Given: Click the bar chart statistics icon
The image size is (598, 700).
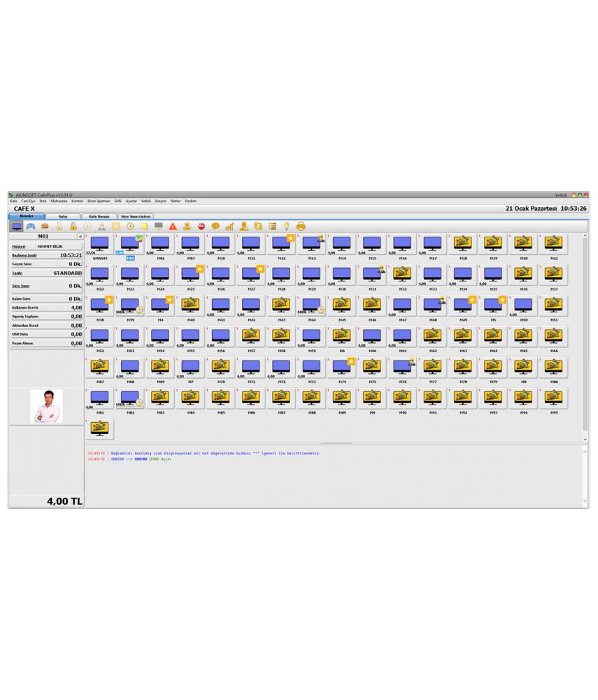Looking at the screenshot, I should tap(229, 227).
